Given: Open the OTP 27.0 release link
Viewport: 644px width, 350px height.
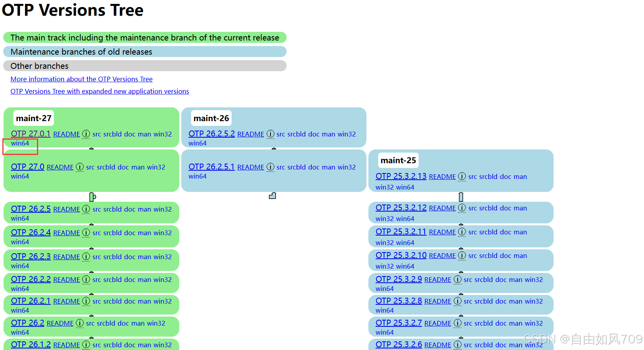Looking at the screenshot, I should [x=28, y=167].
